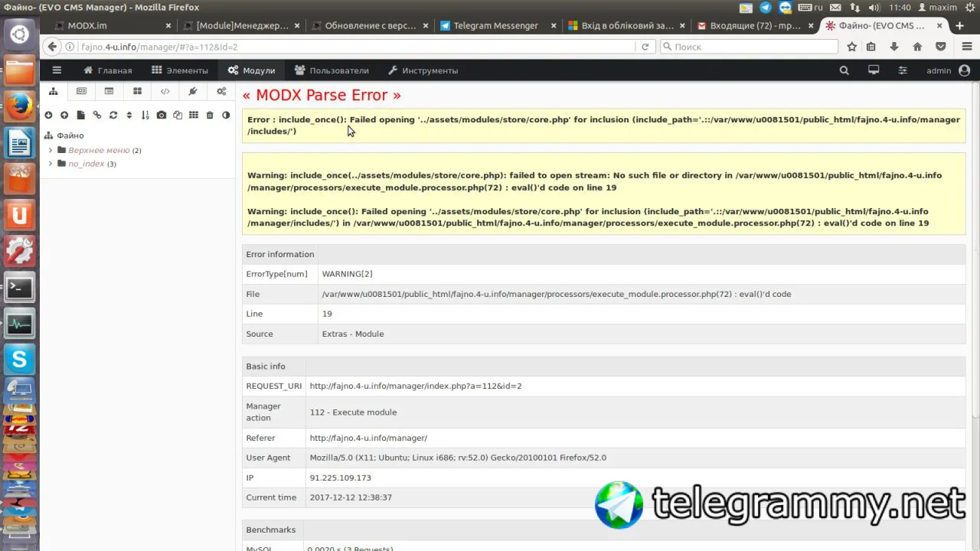
Task: Select the no_index tree item
Action: click(86, 164)
